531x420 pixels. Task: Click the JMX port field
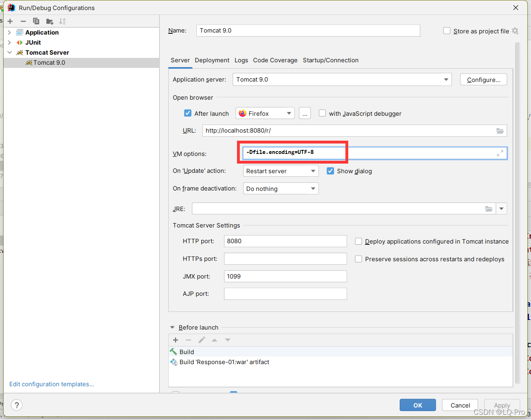[x=285, y=277]
